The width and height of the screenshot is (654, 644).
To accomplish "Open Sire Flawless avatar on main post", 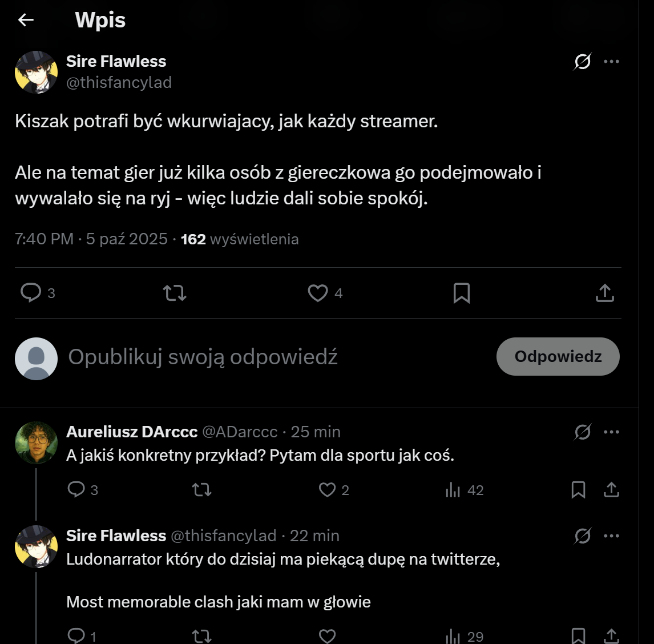I will coord(37,72).
